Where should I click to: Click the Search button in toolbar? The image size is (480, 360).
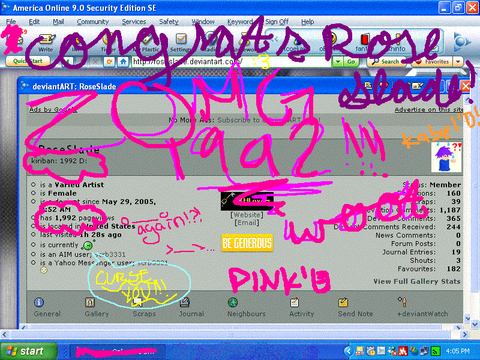tap(386, 62)
